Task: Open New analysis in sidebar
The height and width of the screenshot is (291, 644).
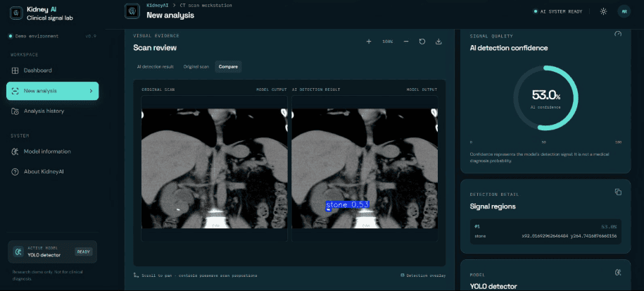Action: point(53,91)
